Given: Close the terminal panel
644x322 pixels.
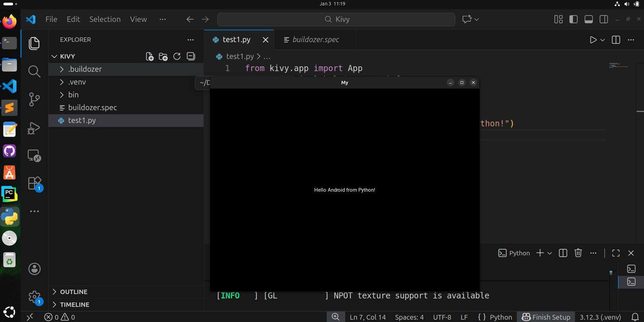Looking at the screenshot, I should click(x=631, y=253).
